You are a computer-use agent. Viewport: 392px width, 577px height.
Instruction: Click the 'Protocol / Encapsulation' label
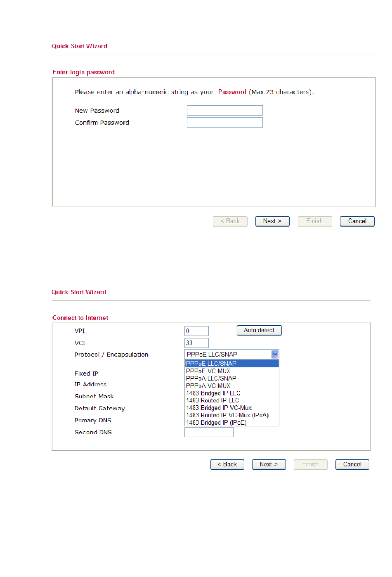[111, 355]
